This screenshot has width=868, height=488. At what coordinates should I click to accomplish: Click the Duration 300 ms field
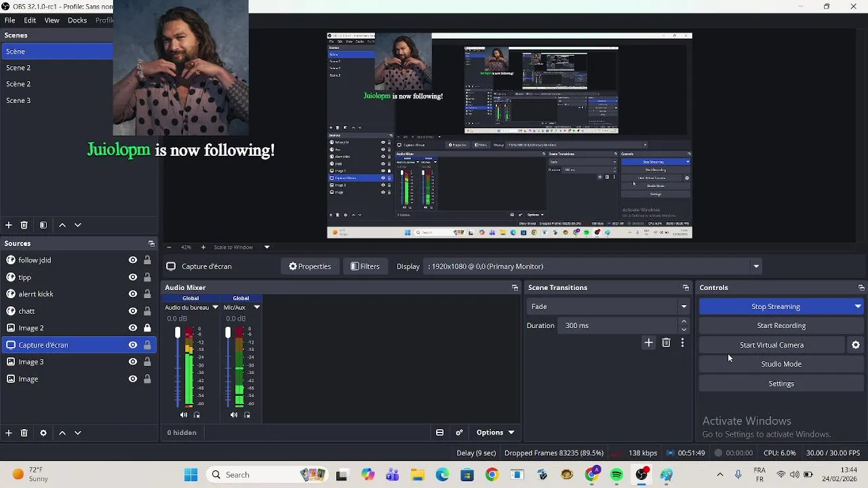point(619,325)
